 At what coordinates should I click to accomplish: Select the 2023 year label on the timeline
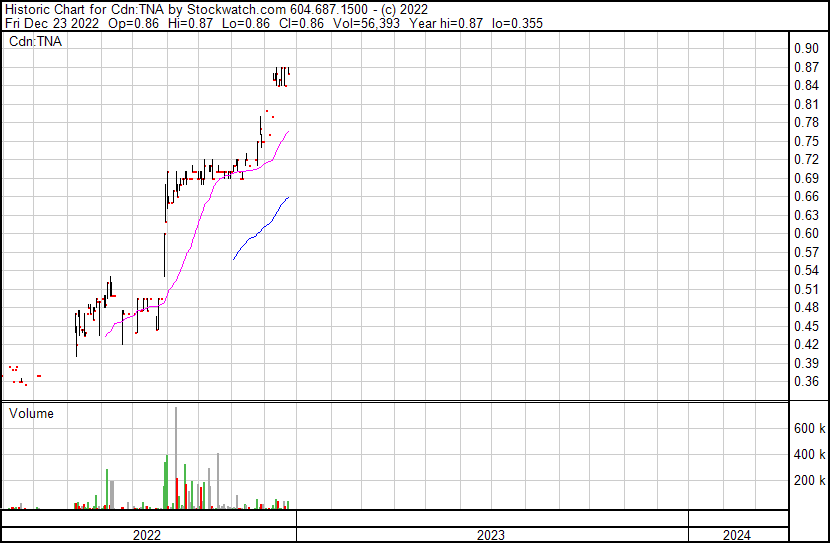point(491,535)
